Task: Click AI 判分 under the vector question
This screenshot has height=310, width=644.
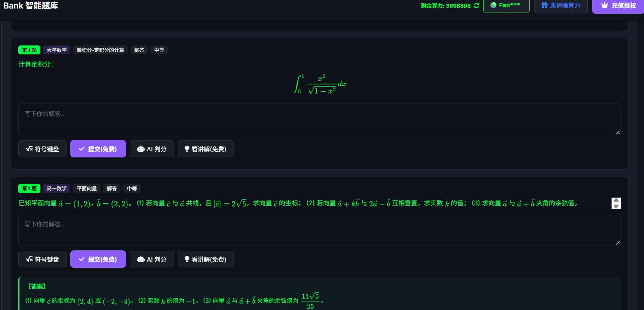Action: coord(152,259)
